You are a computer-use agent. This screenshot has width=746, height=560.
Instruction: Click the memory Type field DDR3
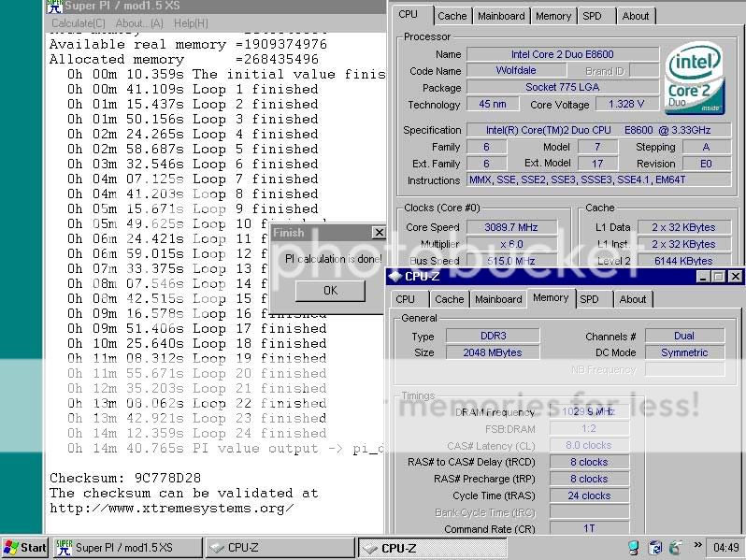(493, 336)
